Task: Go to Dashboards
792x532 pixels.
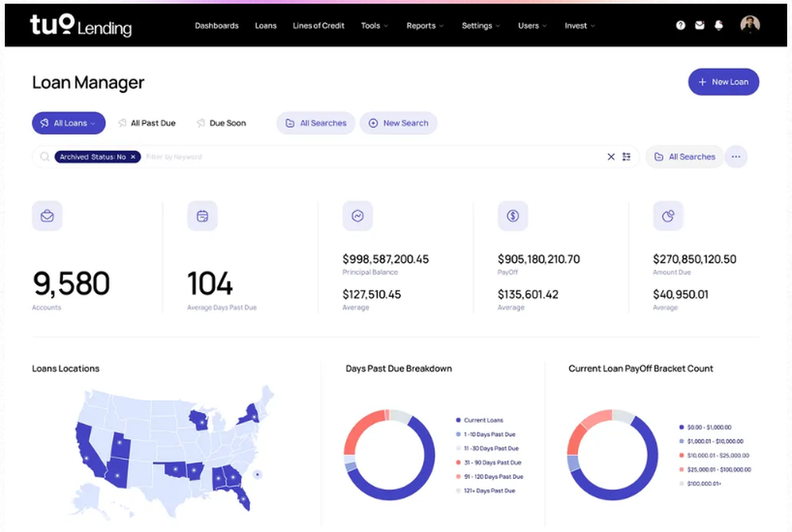Action: click(x=217, y=26)
